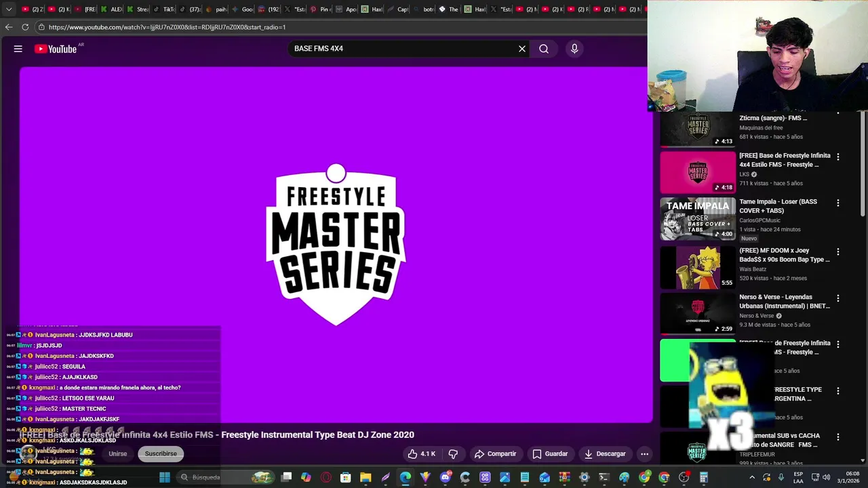Open the Terminal taskbar icon
868x488 pixels.
point(604,477)
